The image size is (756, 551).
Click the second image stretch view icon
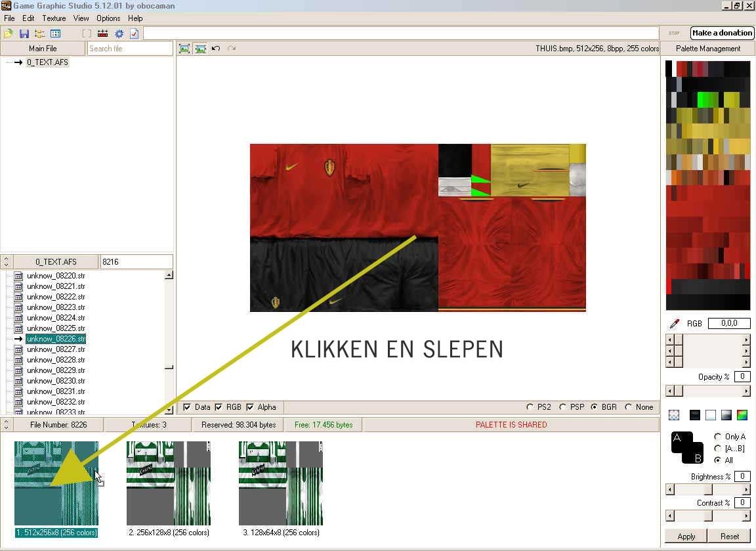(201, 48)
